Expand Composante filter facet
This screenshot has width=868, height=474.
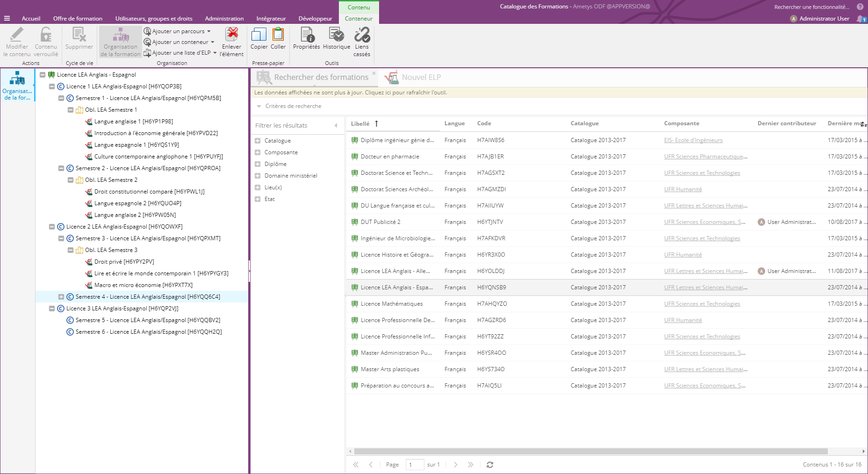click(x=258, y=152)
